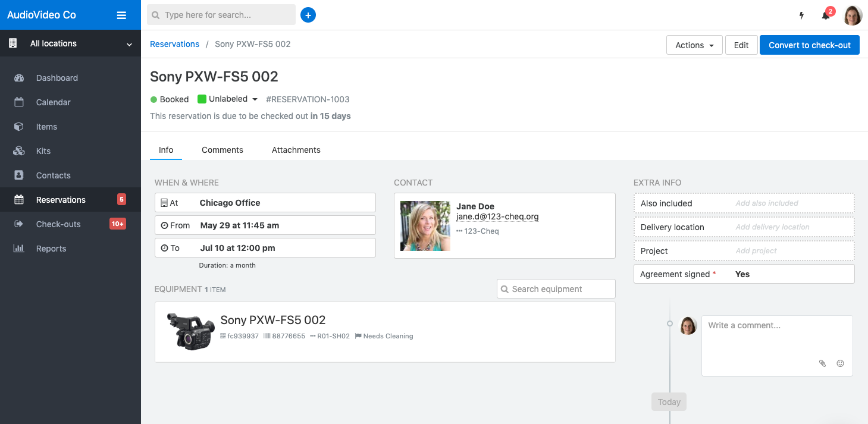Click the Contacts address book icon
Viewport: 868px width, 424px height.
[19, 175]
